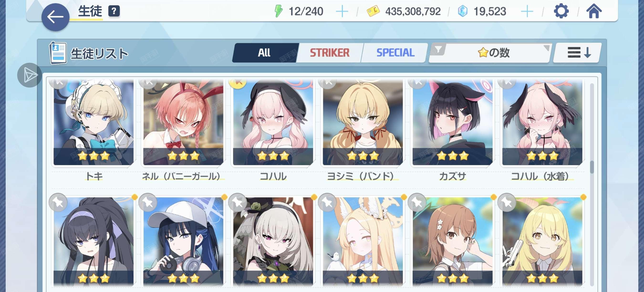Switch to the STRIKER tab
Screen dimensions: 644x292
[330, 53]
